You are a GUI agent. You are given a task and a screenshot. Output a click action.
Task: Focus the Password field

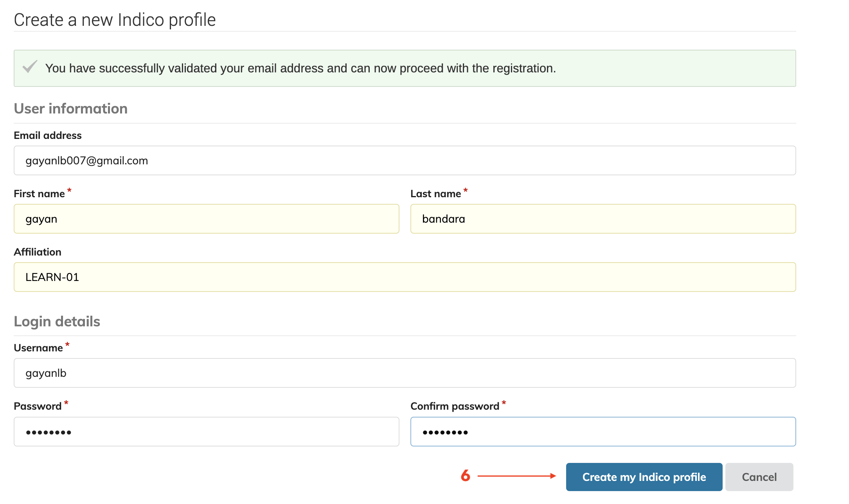pyautogui.click(x=206, y=432)
